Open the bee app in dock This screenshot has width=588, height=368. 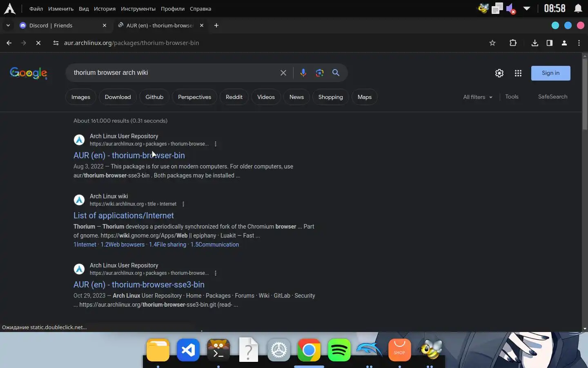[x=430, y=350]
